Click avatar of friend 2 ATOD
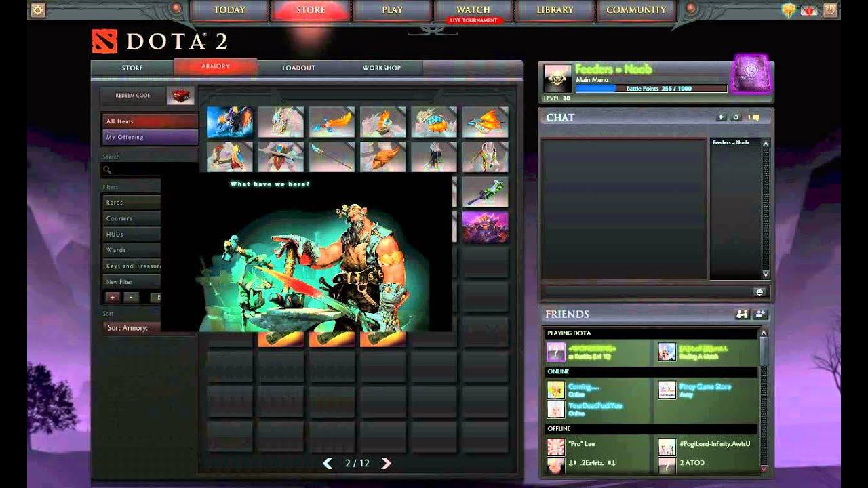Screen dimensions: 868x488 [x=667, y=464]
